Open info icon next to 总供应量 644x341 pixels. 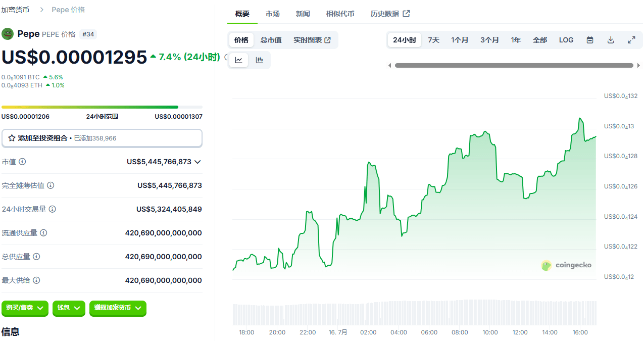36,257
